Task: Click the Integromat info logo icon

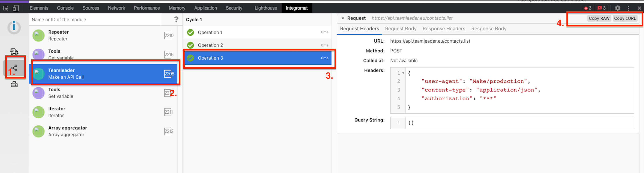Action: click(14, 27)
